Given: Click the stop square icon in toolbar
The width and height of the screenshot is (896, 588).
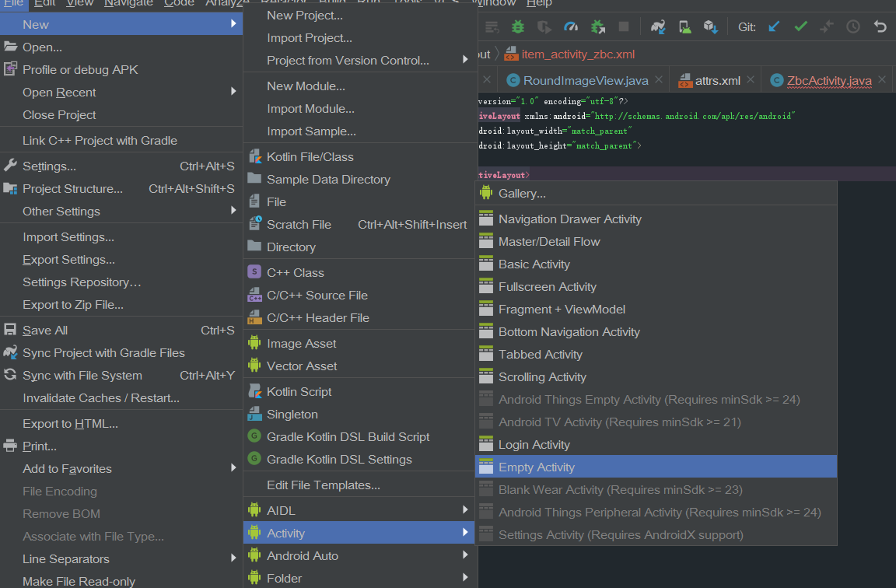Looking at the screenshot, I should tap(624, 26).
